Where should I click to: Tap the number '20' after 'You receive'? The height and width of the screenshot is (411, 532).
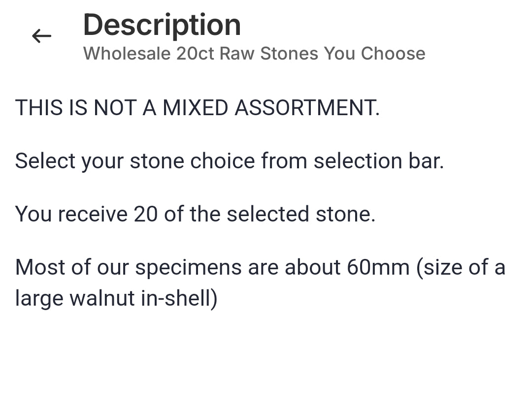145,214
